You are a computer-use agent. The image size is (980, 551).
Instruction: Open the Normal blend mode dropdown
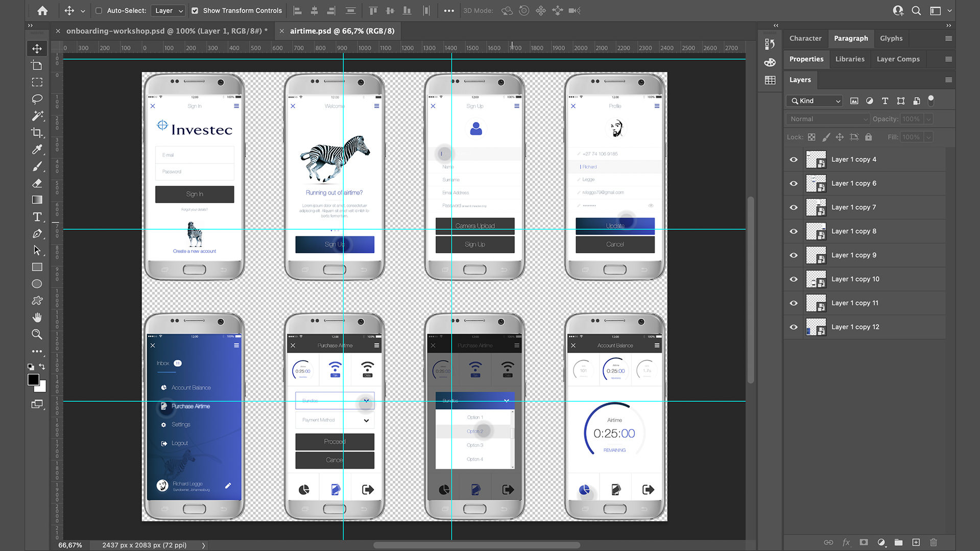coord(827,119)
